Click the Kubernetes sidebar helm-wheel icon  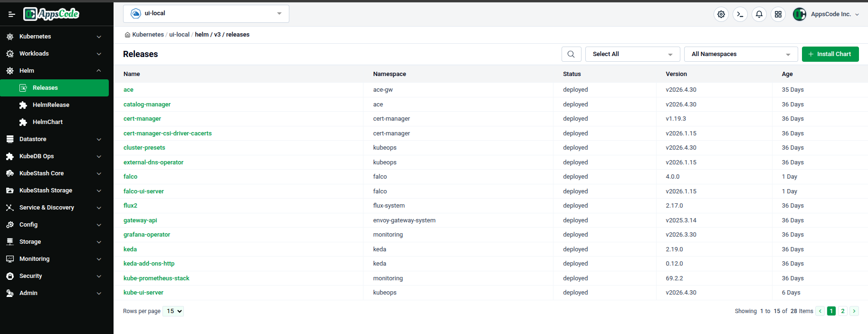click(10, 37)
